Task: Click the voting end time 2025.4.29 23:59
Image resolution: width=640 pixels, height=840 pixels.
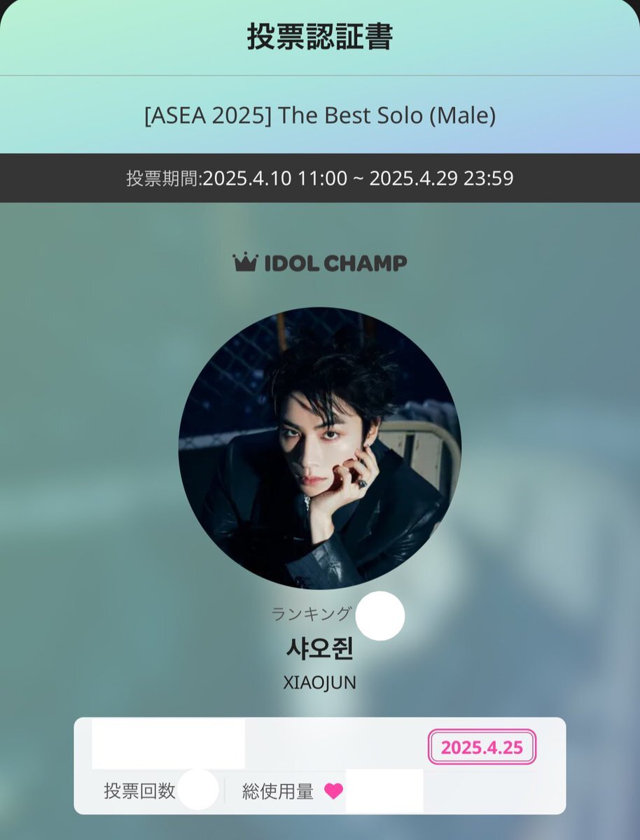Action: 441,178
